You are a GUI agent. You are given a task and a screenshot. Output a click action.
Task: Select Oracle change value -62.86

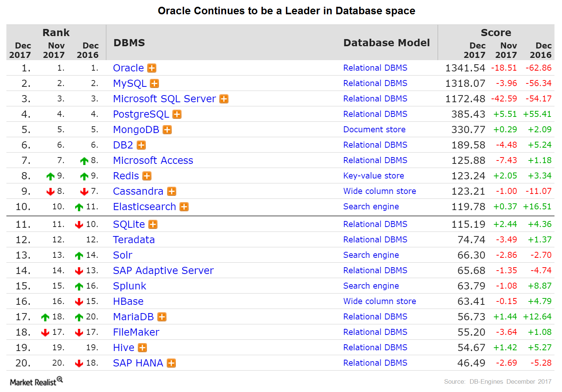coord(539,68)
